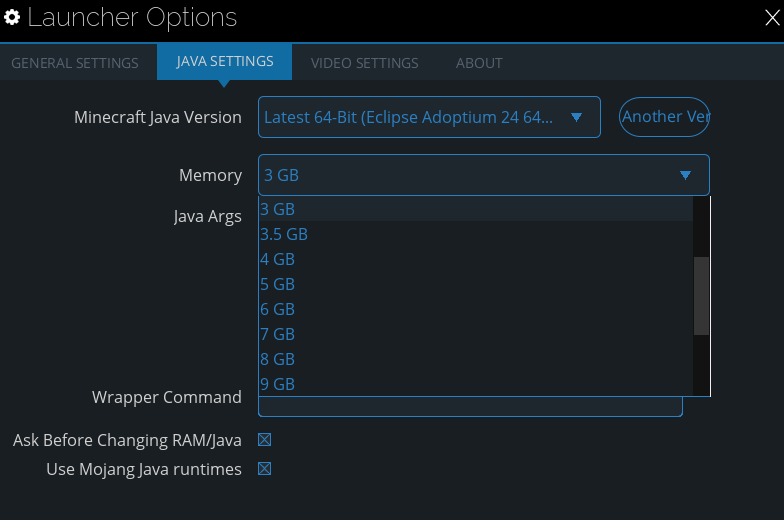Select 3.5 GB memory option
The width and height of the screenshot is (784, 520).
click(x=284, y=234)
